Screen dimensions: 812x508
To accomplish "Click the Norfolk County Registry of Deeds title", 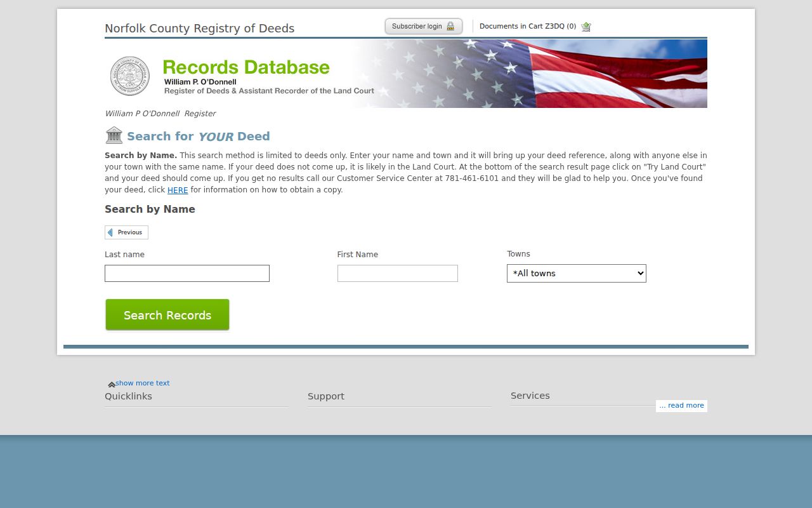I will tap(200, 29).
